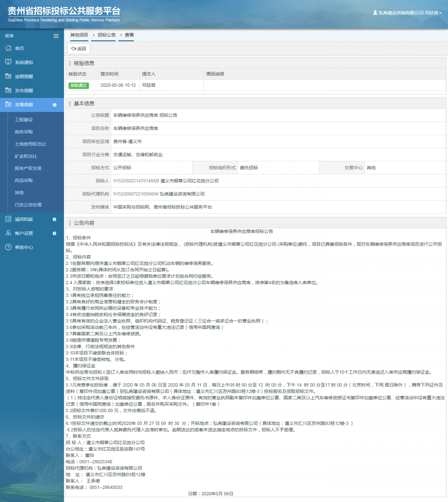The height and width of the screenshot is (502, 448).
Task: Click the question mark icon beside 帮助中心
Action: tap(8, 247)
